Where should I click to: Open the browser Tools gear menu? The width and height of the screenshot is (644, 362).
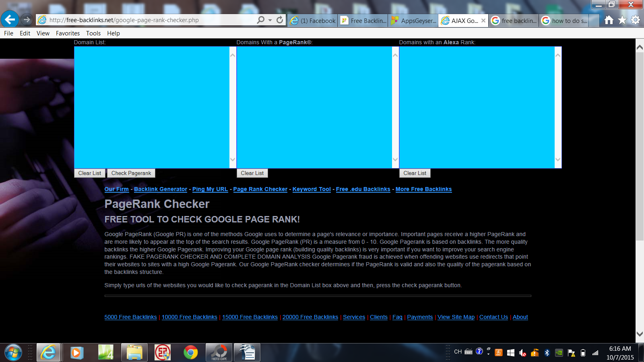pos(636,20)
